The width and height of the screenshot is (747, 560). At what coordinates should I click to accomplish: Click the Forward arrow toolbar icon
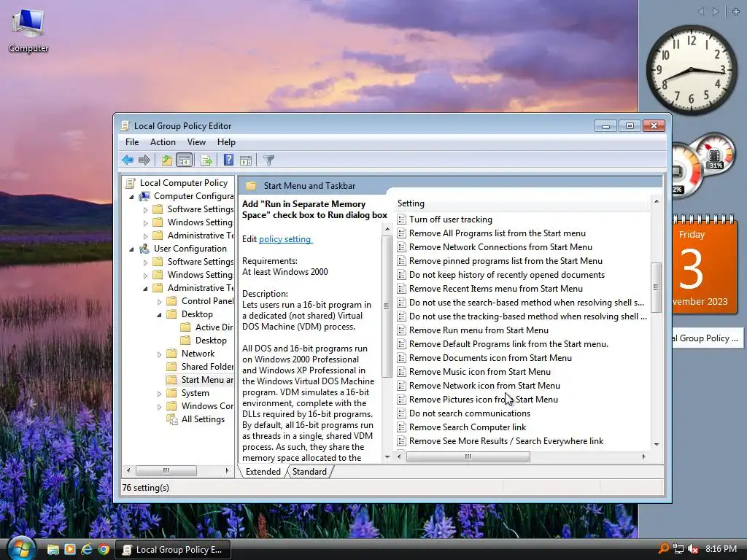(144, 160)
